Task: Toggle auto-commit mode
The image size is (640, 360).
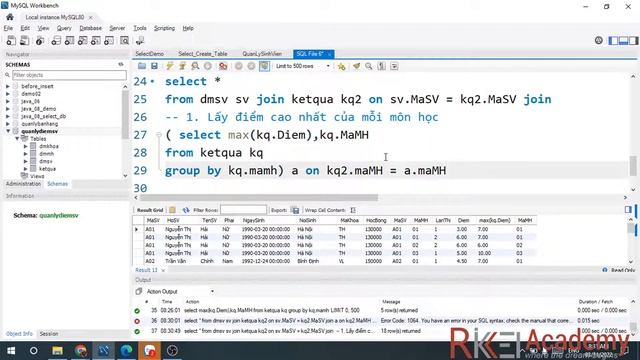Action: pos(264,66)
